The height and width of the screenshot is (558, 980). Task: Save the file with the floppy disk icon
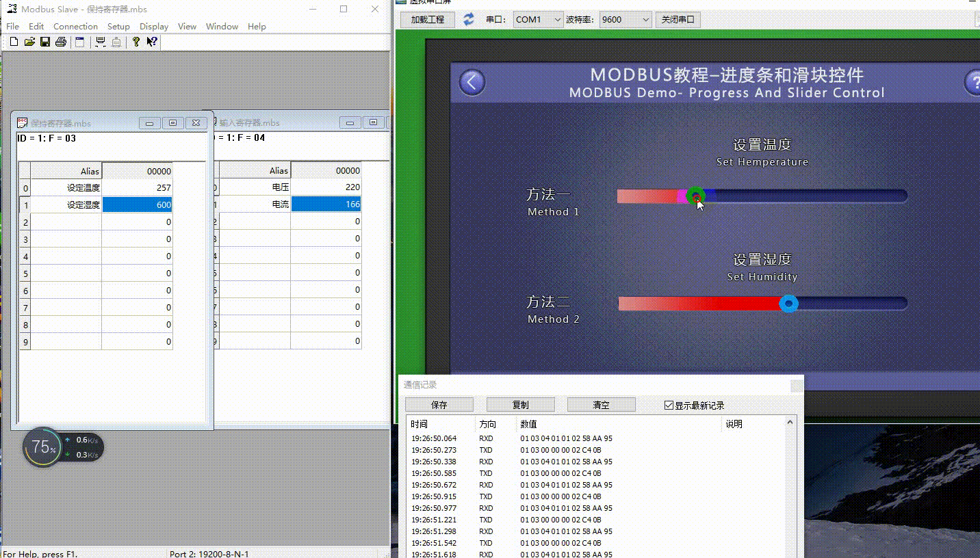point(44,42)
